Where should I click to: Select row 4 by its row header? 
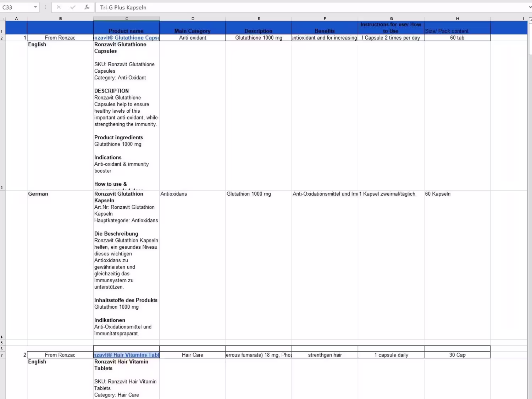pos(2,265)
